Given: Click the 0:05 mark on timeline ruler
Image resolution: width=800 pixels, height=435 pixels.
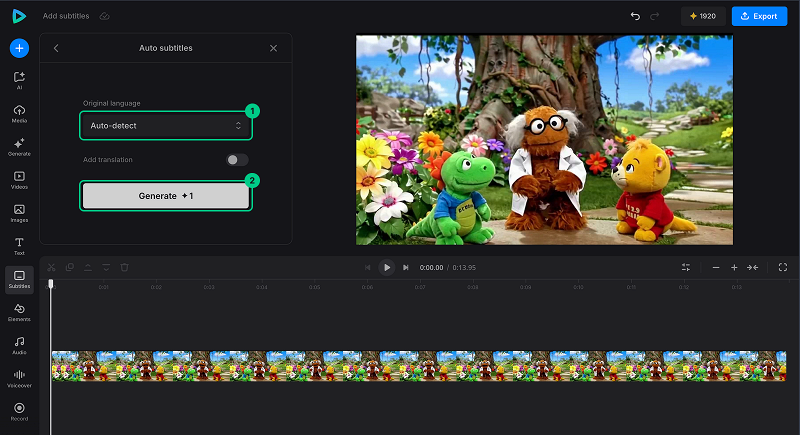Looking at the screenshot, I should pos(314,287).
